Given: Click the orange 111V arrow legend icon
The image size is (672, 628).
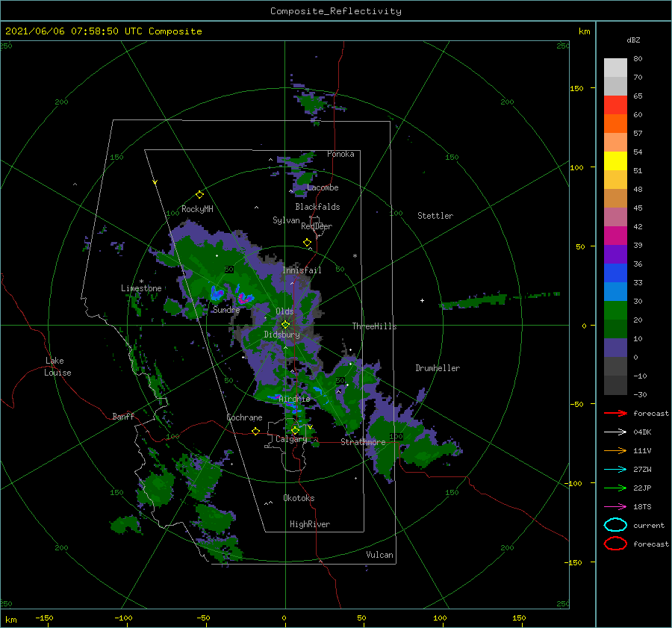Looking at the screenshot, I should pyautogui.click(x=615, y=450).
